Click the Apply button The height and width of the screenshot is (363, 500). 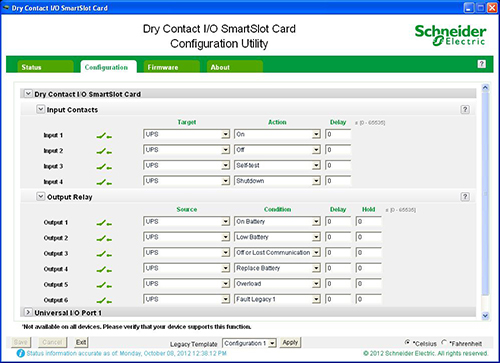click(x=290, y=342)
